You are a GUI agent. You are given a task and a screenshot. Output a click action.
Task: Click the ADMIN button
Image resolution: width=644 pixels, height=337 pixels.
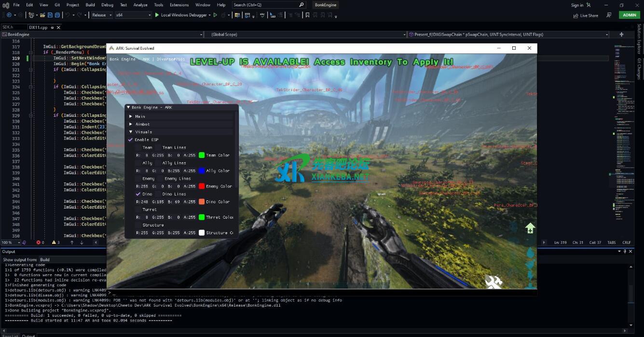(629, 15)
